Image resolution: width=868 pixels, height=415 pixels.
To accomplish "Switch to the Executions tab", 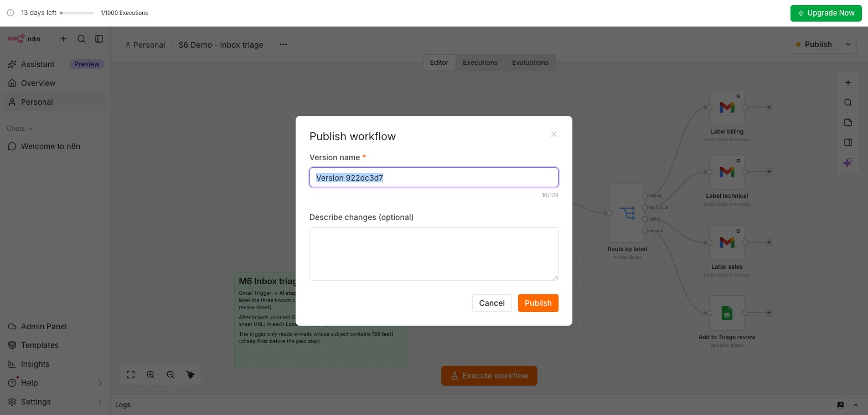I will [480, 63].
